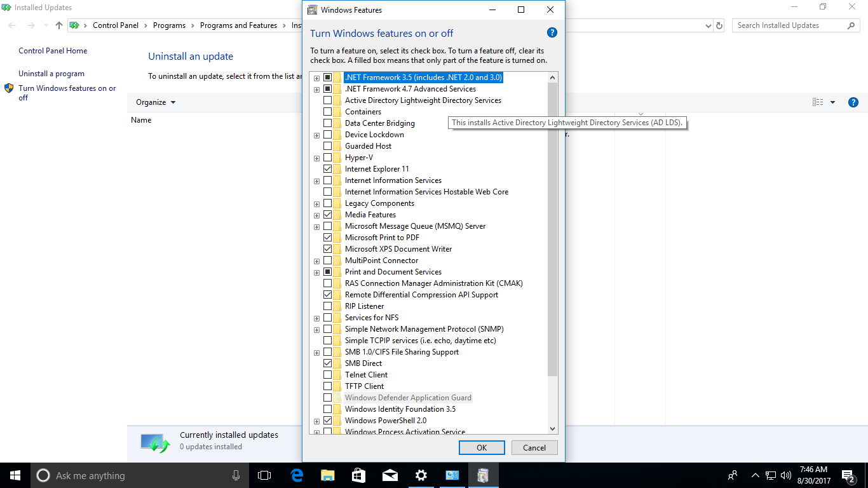The width and height of the screenshot is (868, 488).
Task: Open the Store from the taskbar
Action: click(359, 475)
